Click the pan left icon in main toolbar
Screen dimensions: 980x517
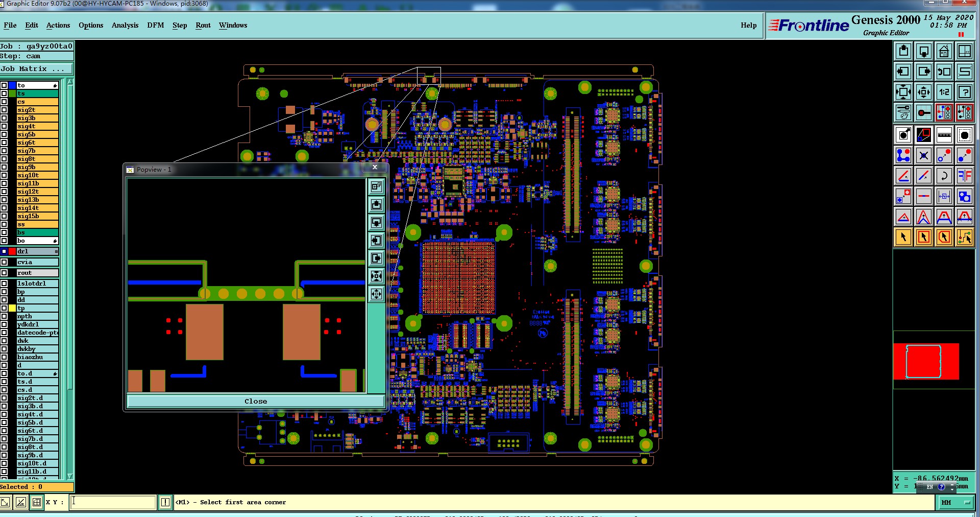[903, 72]
